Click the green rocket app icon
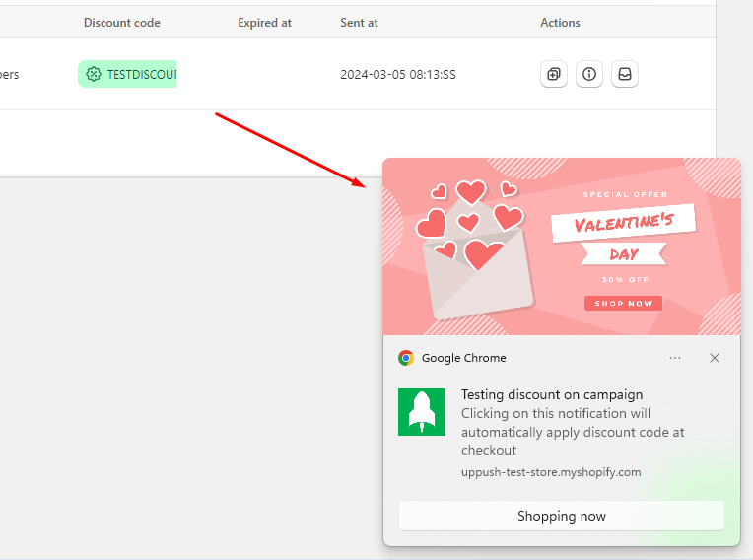The image size is (753, 560). pos(422,412)
